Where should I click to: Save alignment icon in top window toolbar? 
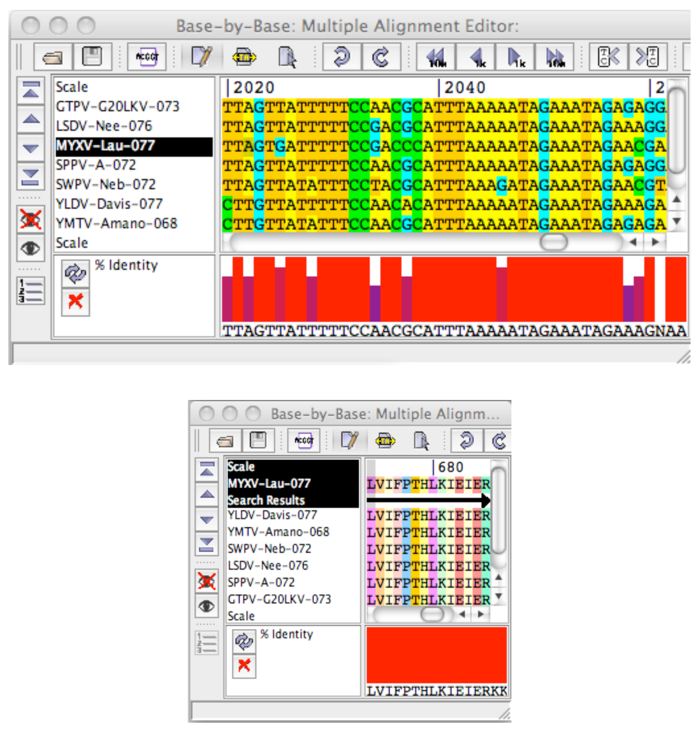92,57
